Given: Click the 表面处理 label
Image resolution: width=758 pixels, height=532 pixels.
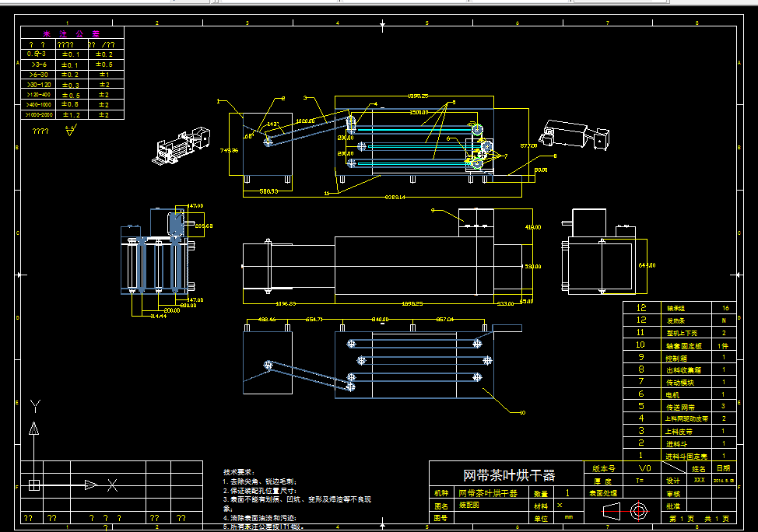Looking at the screenshot, I should [603, 493].
